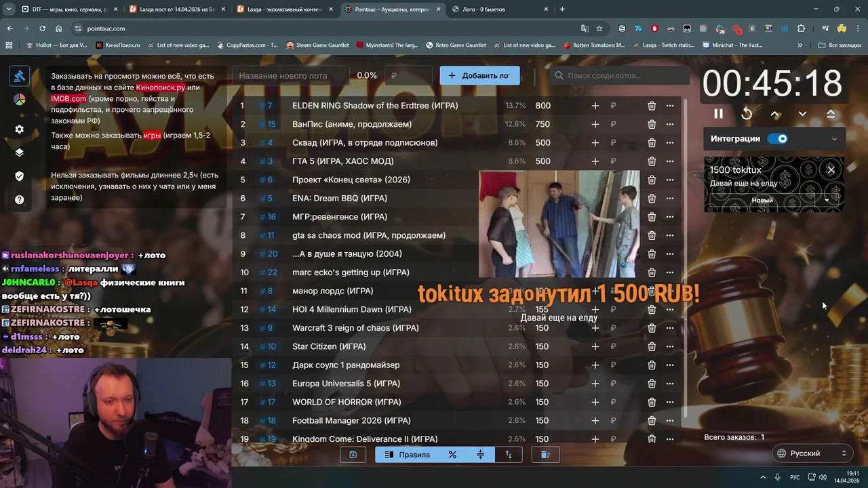Image resolution: width=868 pixels, height=488 pixels.
Task: Click the new lot ruble amount field
Action: [408, 76]
